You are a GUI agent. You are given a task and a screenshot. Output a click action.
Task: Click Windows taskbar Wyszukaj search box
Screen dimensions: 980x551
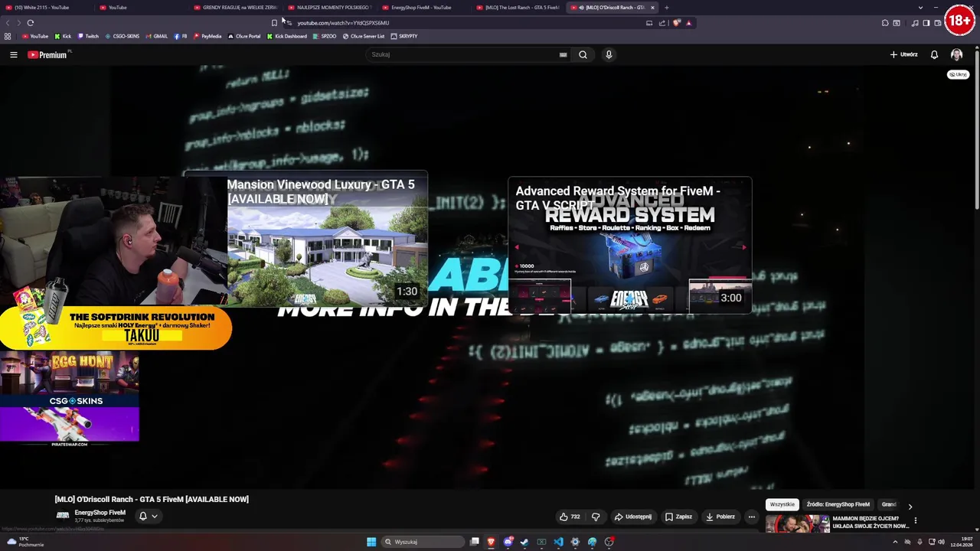[x=423, y=542]
